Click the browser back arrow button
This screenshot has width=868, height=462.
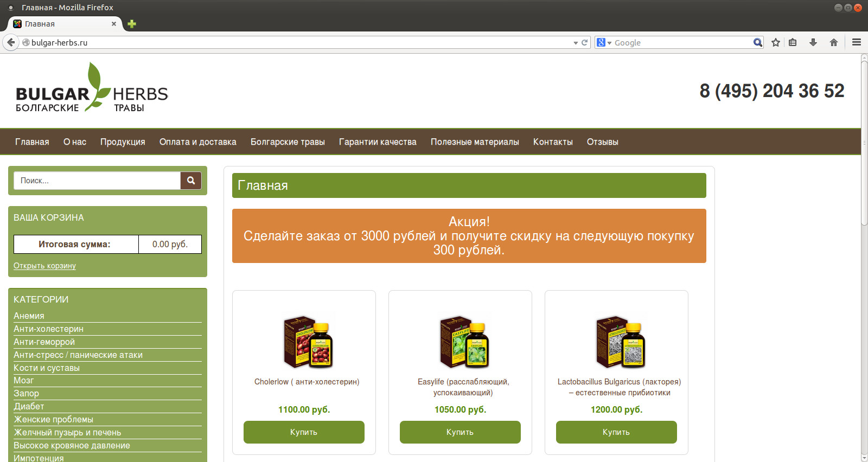coord(11,42)
